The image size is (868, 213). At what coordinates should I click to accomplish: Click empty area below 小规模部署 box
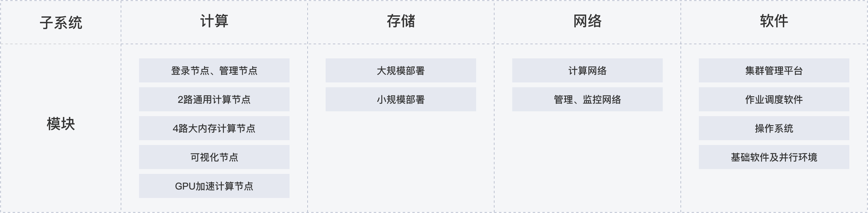[401, 162]
